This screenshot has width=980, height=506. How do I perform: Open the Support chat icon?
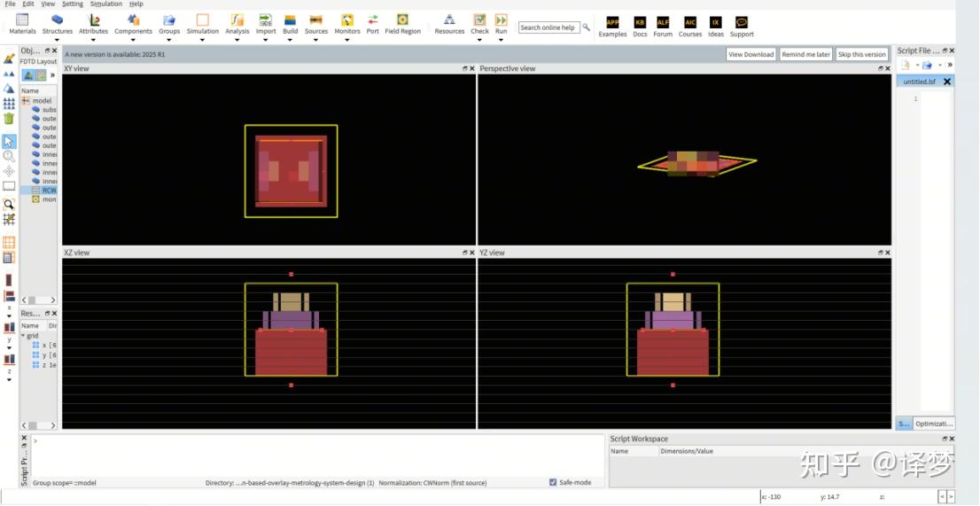(742, 22)
